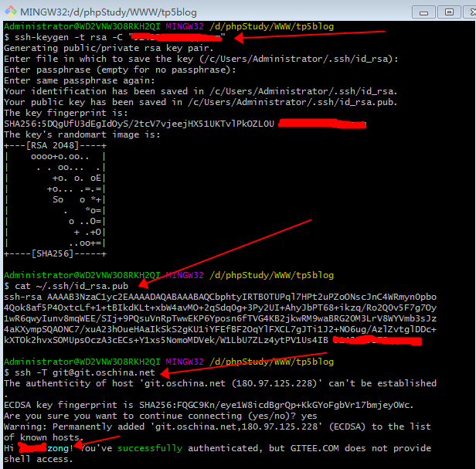Click the ssh-rsa AAAAB3Nza public key line

click(220, 297)
